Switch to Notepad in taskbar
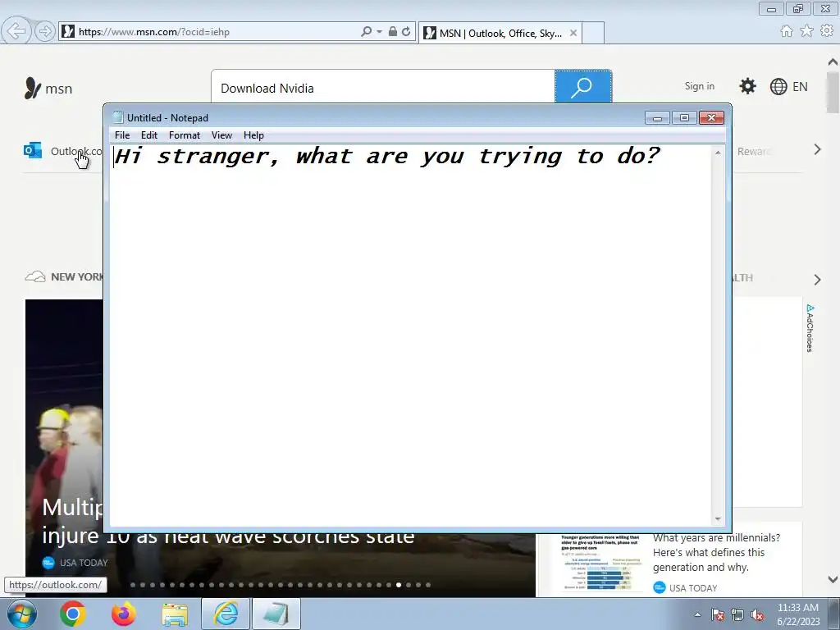The height and width of the screenshot is (630, 840). [276, 614]
